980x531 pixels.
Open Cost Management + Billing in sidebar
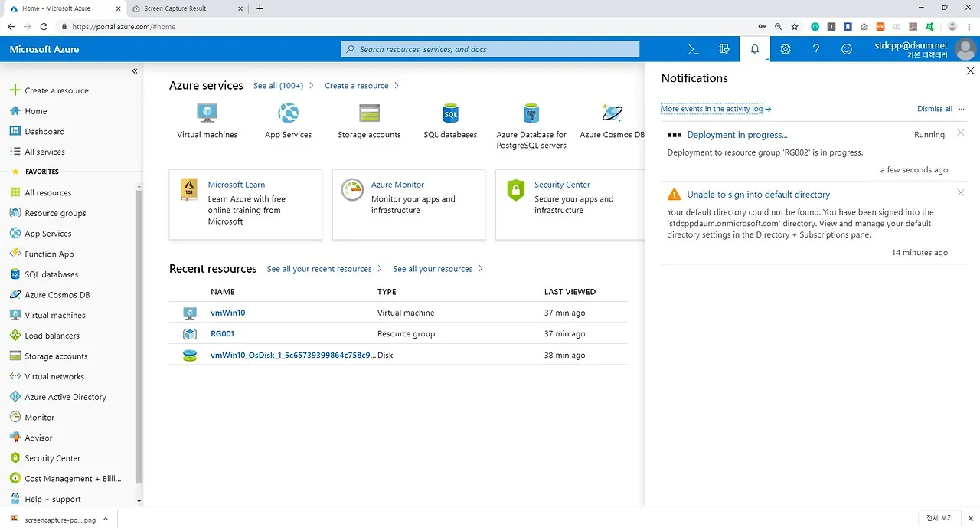(x=73, y=479)
